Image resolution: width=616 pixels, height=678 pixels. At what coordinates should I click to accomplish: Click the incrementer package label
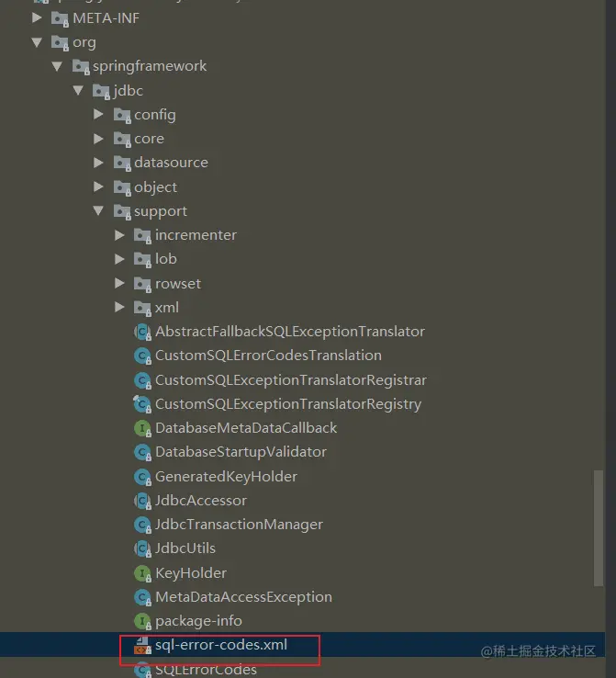click(196, 235)
